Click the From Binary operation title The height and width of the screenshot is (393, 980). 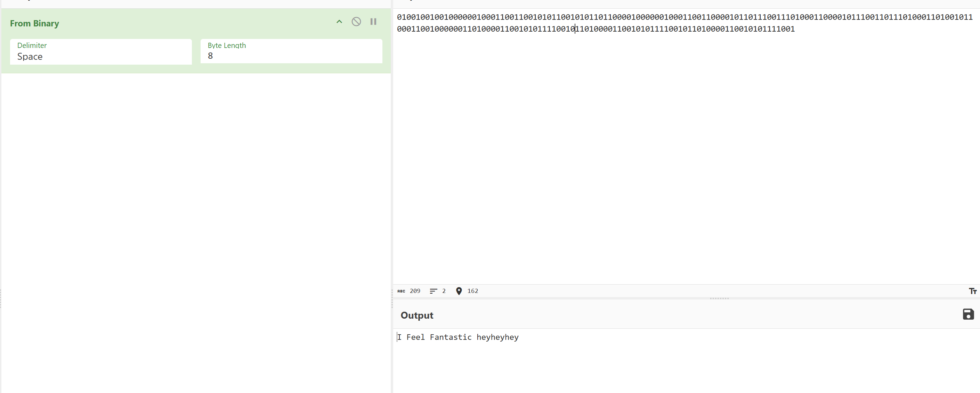[34, 23]
